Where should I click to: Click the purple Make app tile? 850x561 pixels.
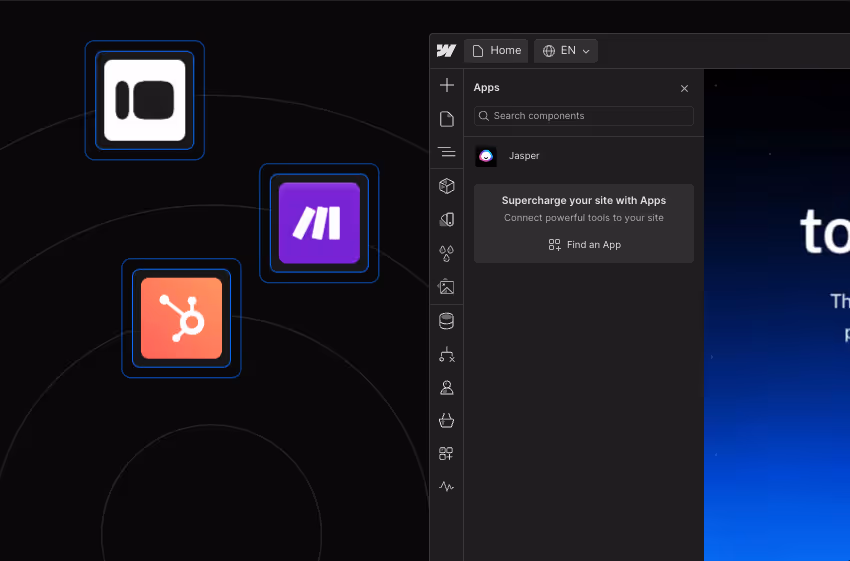319,223
